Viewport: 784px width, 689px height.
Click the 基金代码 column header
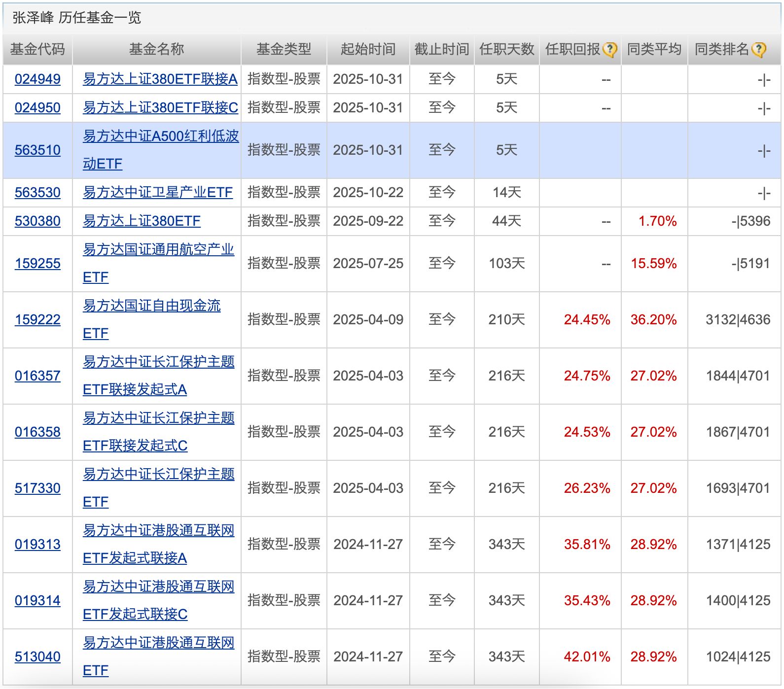(37, 49)
